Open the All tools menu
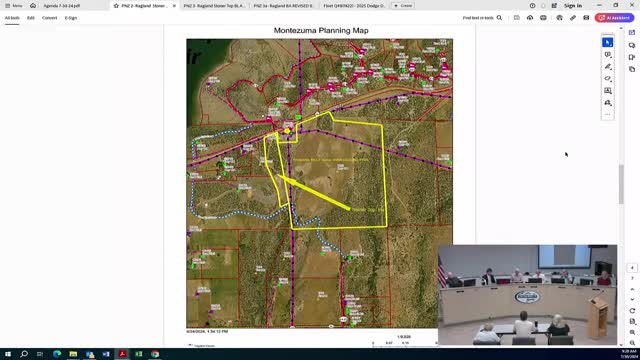Viewport: 640px width, 360px height. point(12,18)
